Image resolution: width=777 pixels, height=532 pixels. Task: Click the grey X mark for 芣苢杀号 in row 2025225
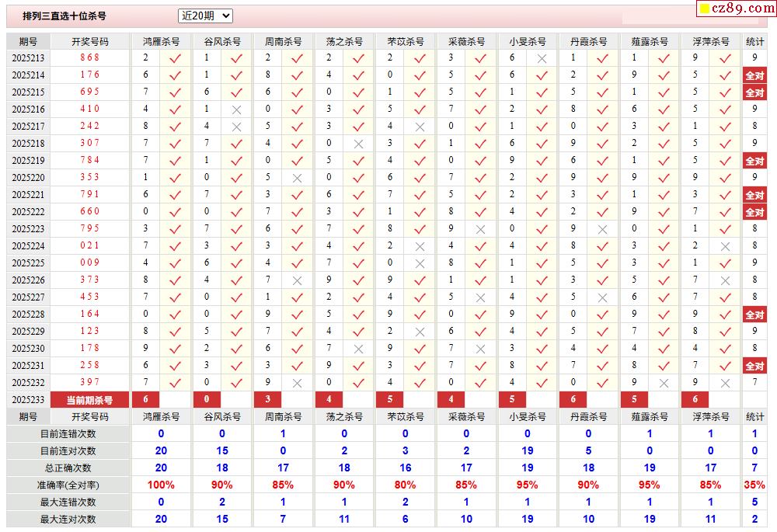[x=420, y=263]
